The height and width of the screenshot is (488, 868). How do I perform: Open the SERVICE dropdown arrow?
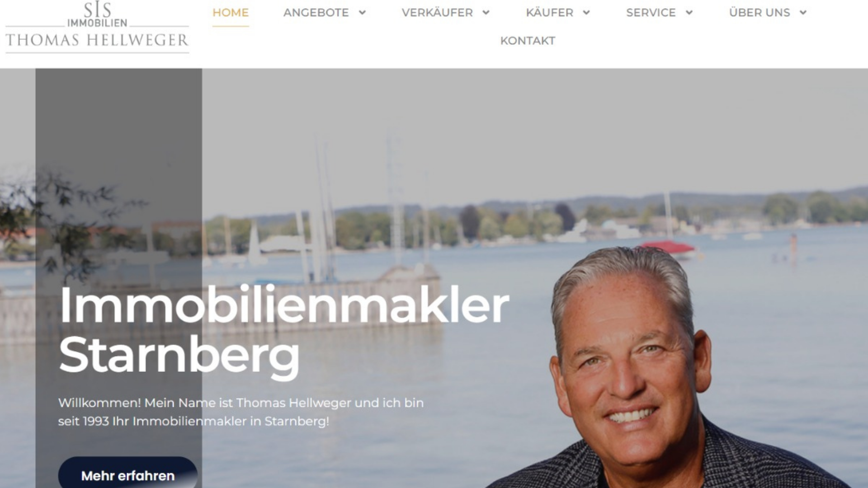tap(689, 13)
